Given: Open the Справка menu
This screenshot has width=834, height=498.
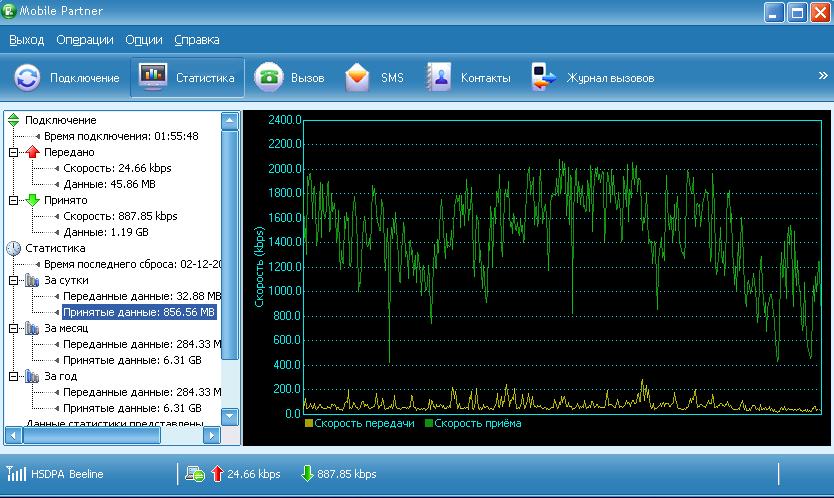Looking at the screenshot, I should pos(196,40).
